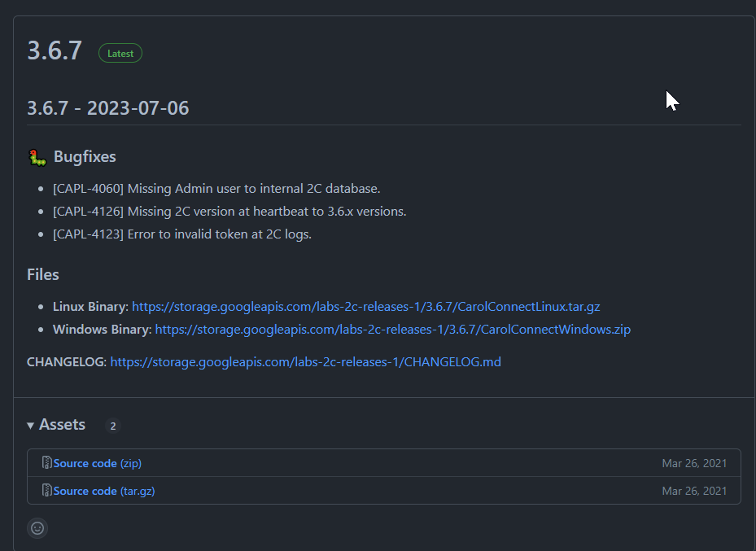Click the date on the zip asset row
Screen dimensions: 756x551
(x=694, y=463)
